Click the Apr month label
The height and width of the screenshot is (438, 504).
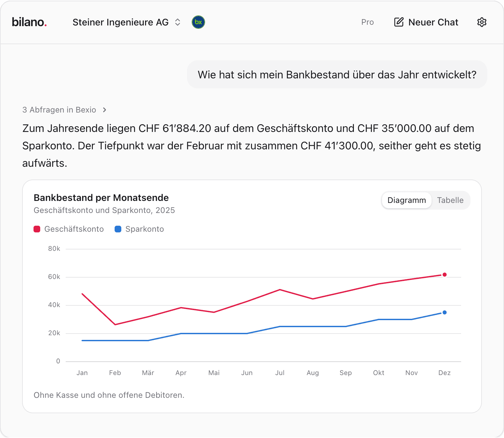(x=181, y=373)
